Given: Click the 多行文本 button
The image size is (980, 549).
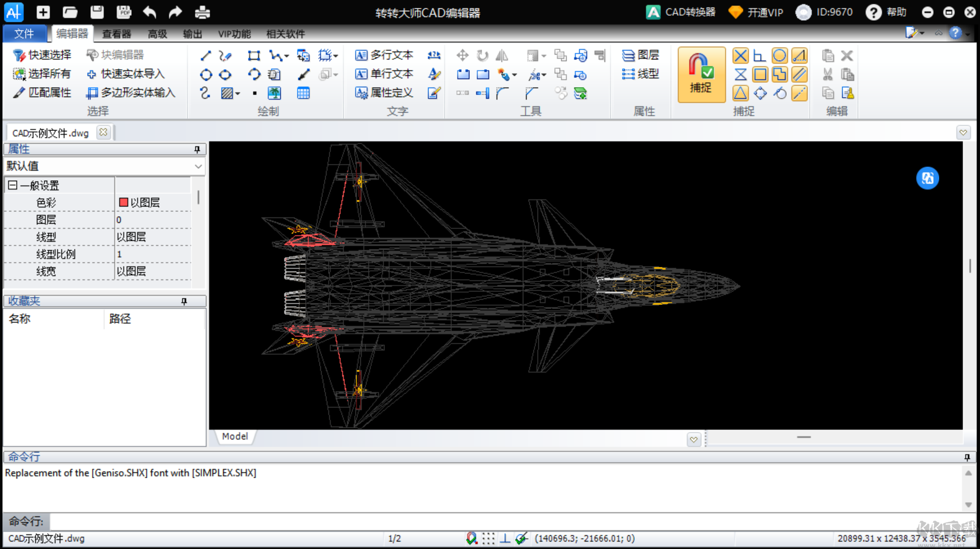Looking at the screenshot, I should pos(384,55).
